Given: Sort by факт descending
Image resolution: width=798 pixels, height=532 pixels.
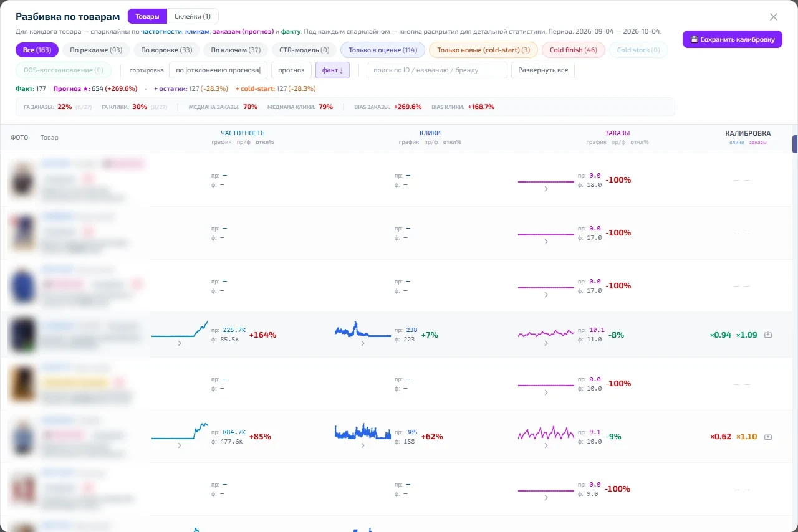Looking at the screenshot, I should pos(332,70).
